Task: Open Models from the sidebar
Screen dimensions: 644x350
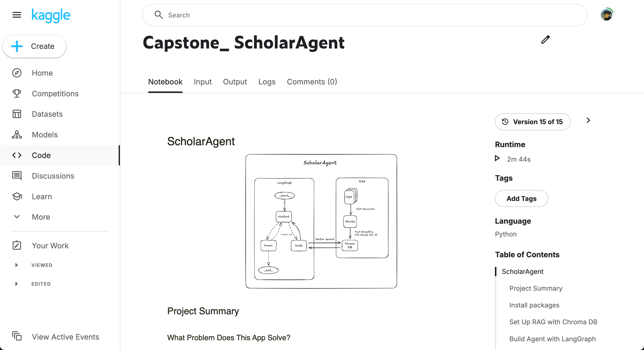Action: click(45, 135)
